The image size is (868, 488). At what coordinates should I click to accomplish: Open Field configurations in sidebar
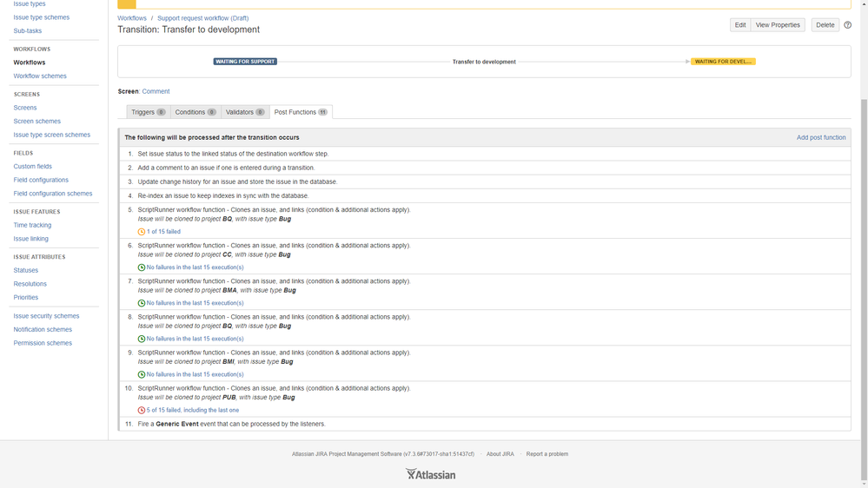point(41,180)
